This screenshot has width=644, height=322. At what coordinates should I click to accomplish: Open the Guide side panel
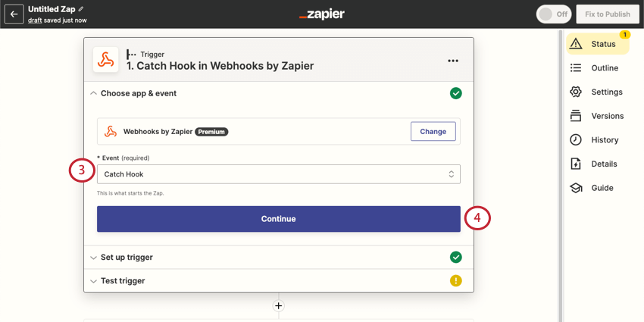[592, 188]
